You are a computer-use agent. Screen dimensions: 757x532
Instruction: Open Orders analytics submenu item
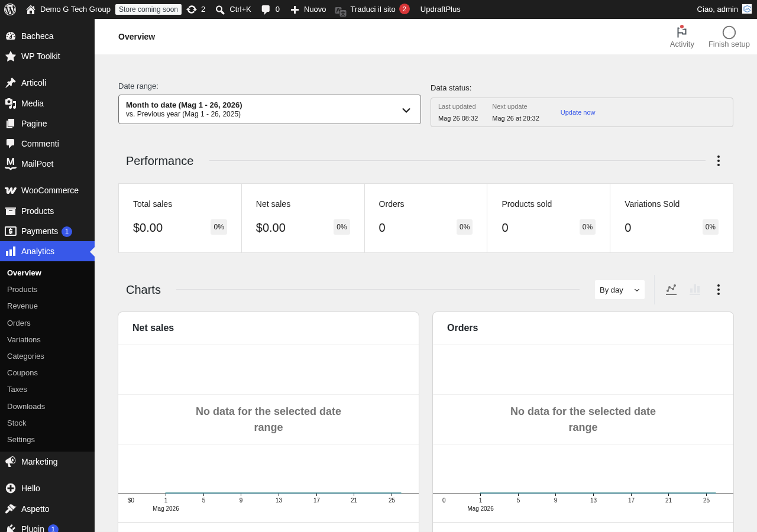[x=19, y=323]
